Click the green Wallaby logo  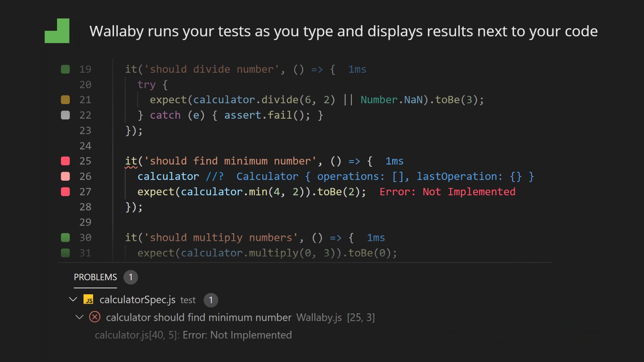(57, 31)
